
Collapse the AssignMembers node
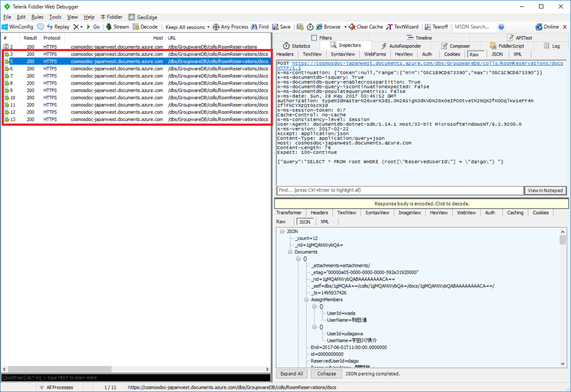[307, 299]
